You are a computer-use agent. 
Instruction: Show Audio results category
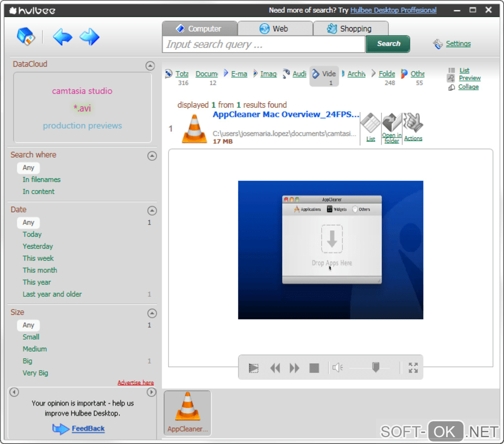coord(299,74)
